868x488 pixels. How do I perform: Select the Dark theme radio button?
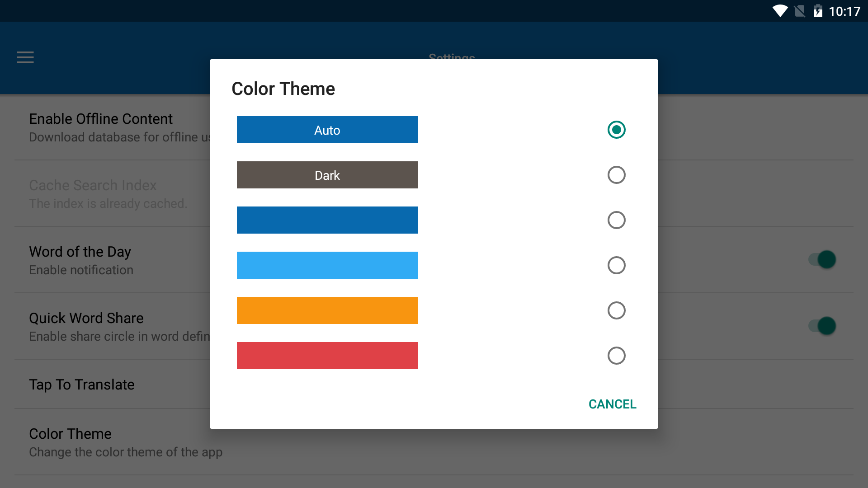pos(616,175)
